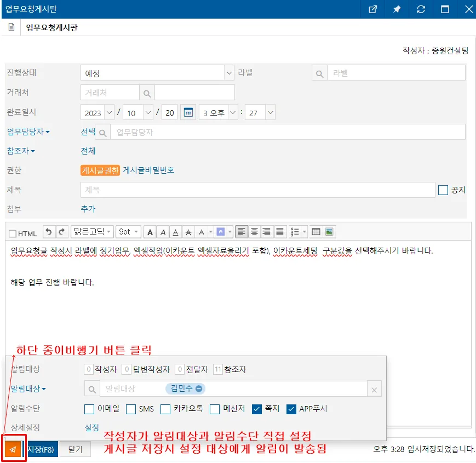
Task: Enable HTML editing mode checkbox
Action: 13,233
